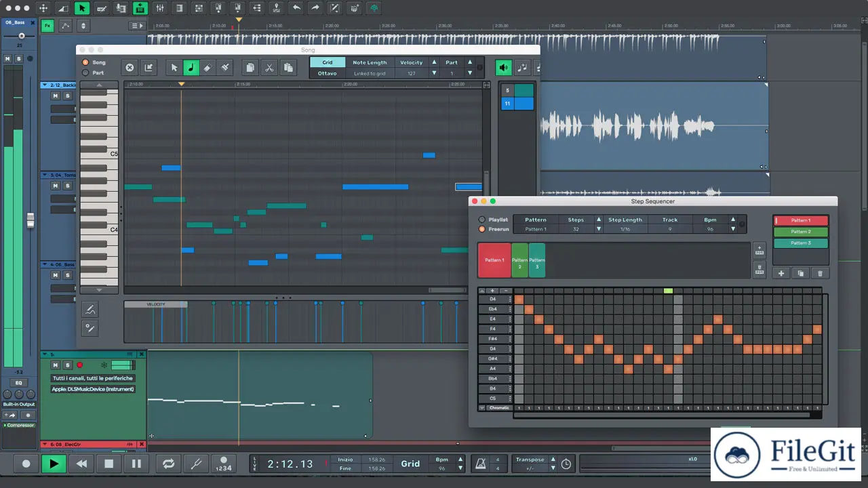Toggle solo S on the 06_Bass mixer strip
Image resolution: width=868 pixels, height=488 pixels.
pos(19,59)
